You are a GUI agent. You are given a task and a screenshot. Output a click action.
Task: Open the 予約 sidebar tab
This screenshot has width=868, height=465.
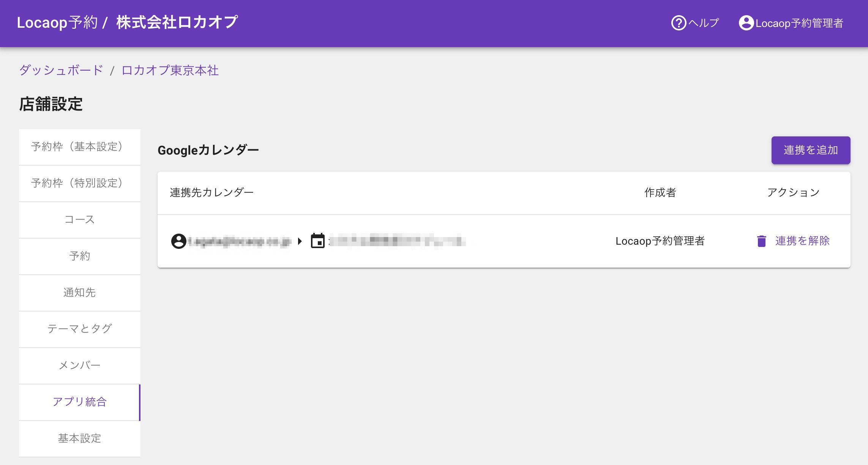click(80, 256)
